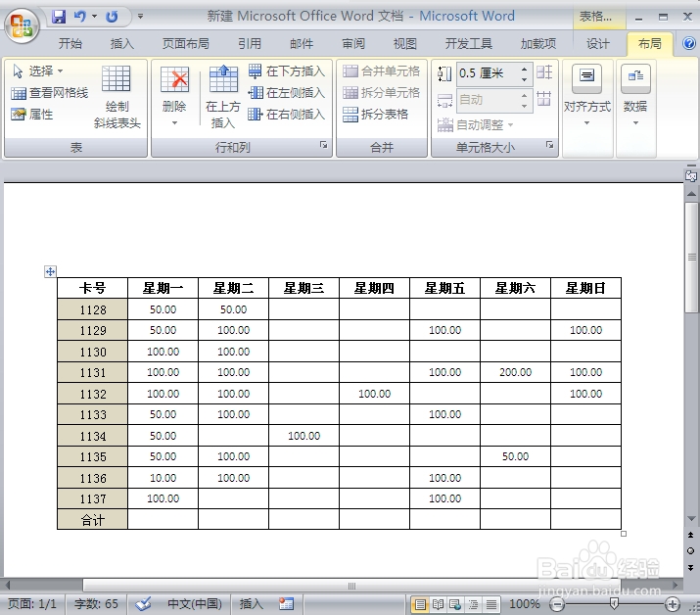The width and height of the screenshot is (700, 615).
Task: Select the 视图 tab
Action: tap(405, 44)
